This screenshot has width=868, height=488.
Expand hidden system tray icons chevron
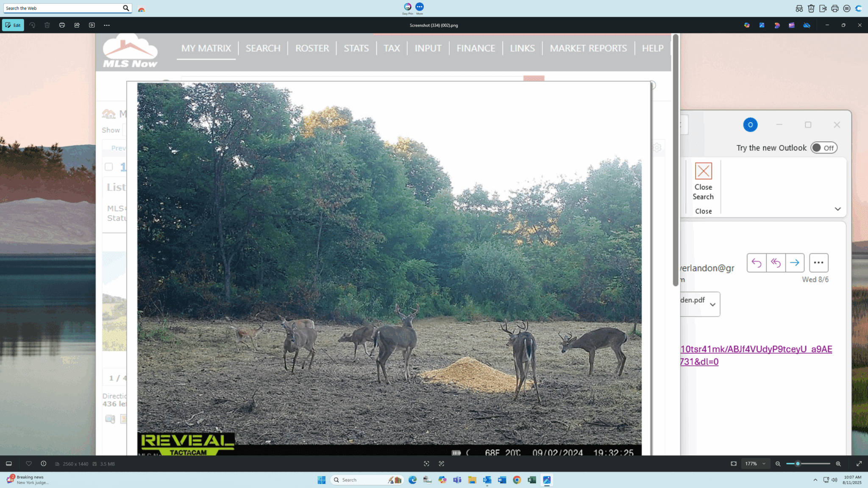[x=815, y=480]
